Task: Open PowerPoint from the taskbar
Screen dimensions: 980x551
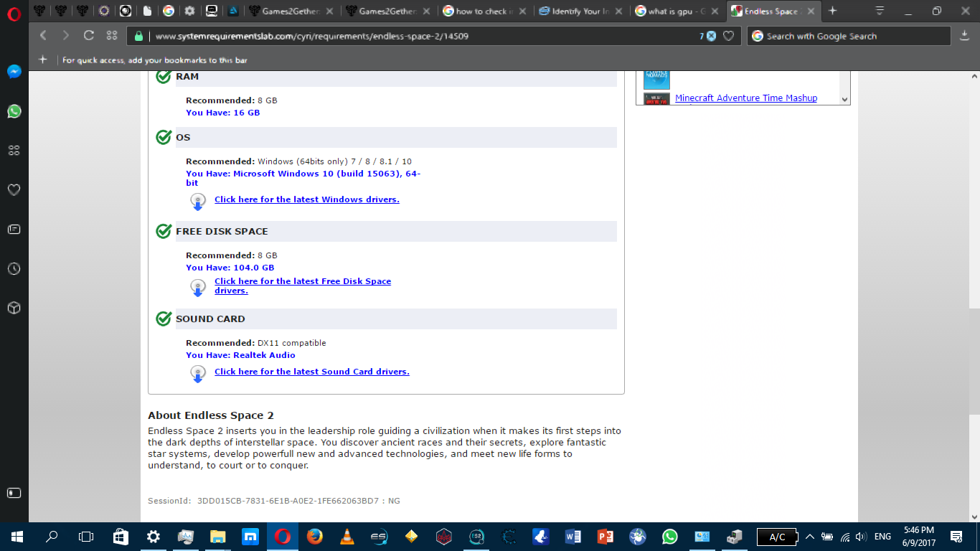Action: [605, 537]
